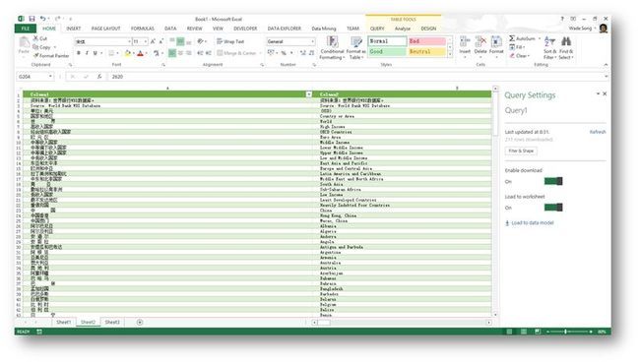Click the Refresh link in Query Settings
Viewport: 640px width, 364px height.
coord(598,132)
